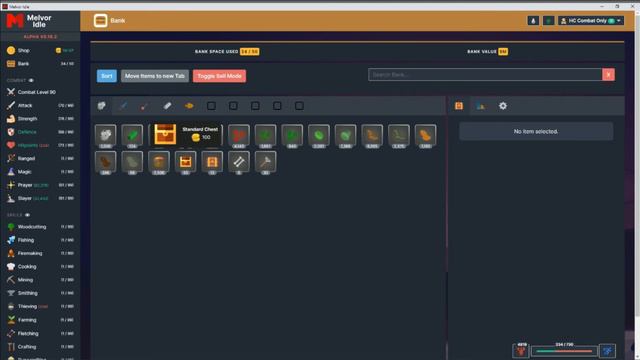The image size is (640, 360).
Task: Open the item stats chart tab
Action: click(481, 106)
